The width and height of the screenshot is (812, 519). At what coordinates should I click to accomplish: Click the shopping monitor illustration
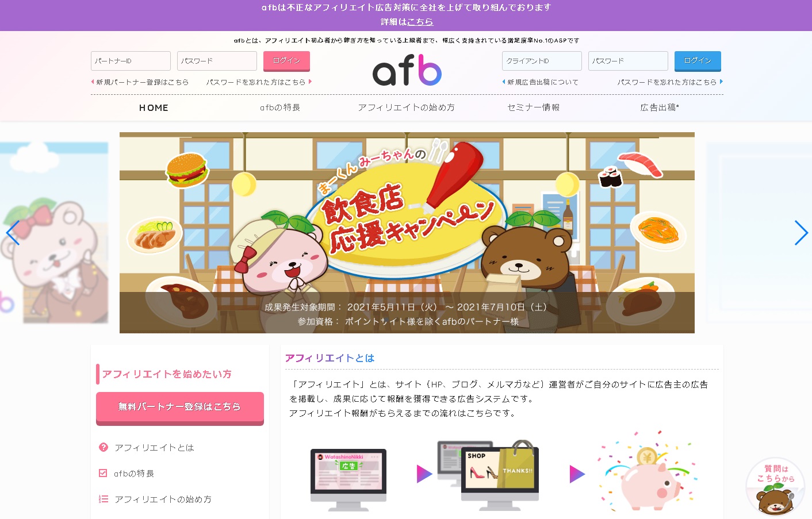[x=489, y=475]
